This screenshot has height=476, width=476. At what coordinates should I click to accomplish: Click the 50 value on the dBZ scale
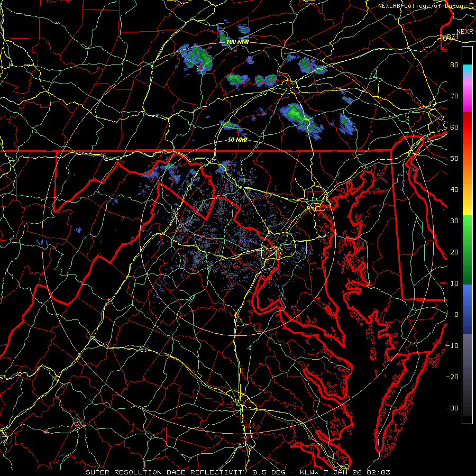454,159
